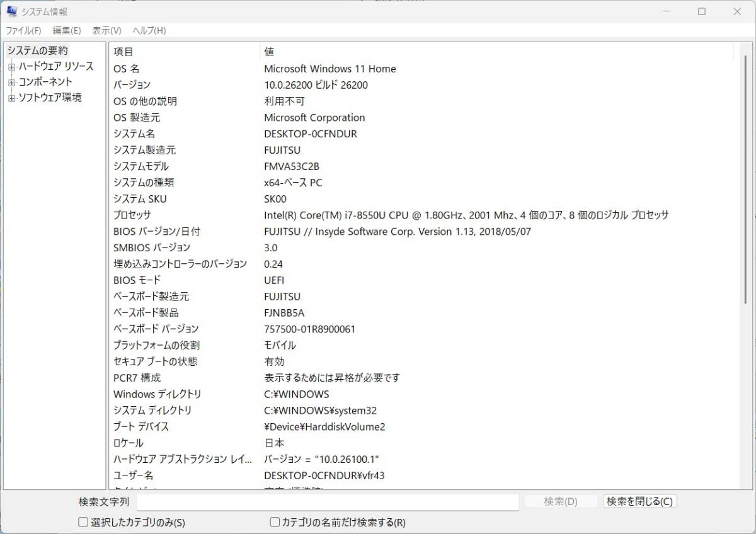The image size is (756, 534).
Task: Open the ヘルプ(H) menu
Action: click(149, 30)
